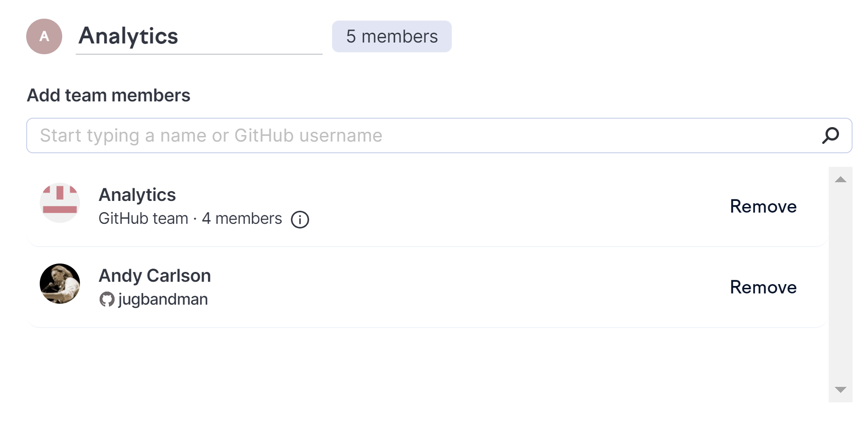
Task: Click the magnifying glass search icon
Action: 831,136
